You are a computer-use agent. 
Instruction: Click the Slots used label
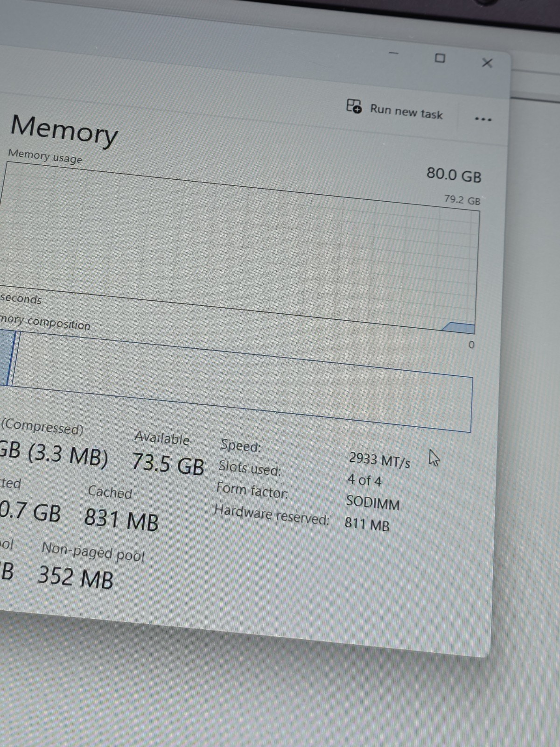click(250, 467)
